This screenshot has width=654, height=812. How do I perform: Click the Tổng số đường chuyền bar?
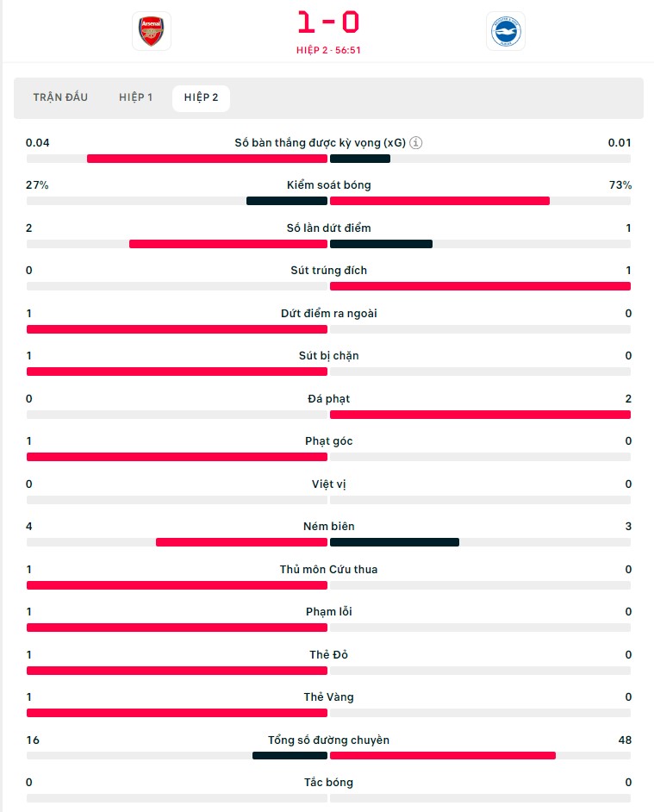tap(328, 756)
